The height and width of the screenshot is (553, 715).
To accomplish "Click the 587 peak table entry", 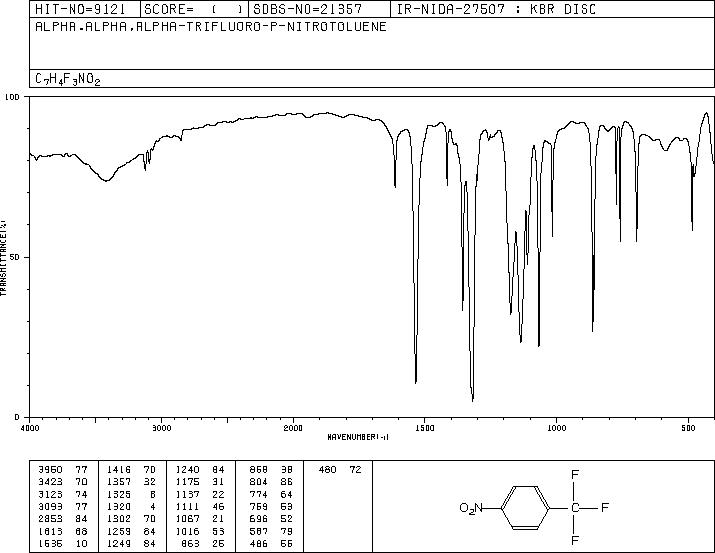I will coord(271,531).
